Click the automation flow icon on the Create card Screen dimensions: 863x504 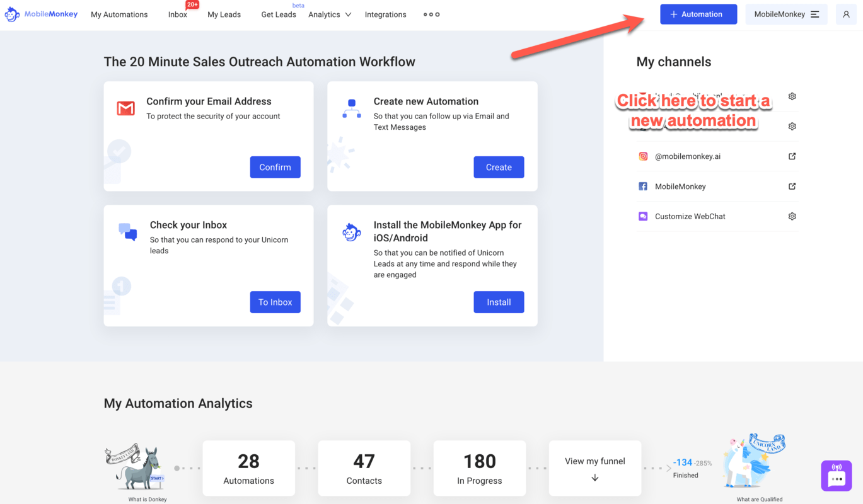click(352, 108)
